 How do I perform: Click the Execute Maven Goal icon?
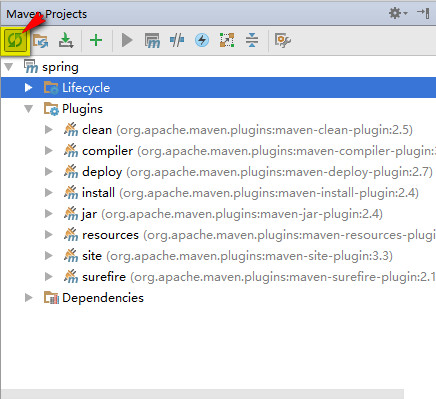coord(152,41)
